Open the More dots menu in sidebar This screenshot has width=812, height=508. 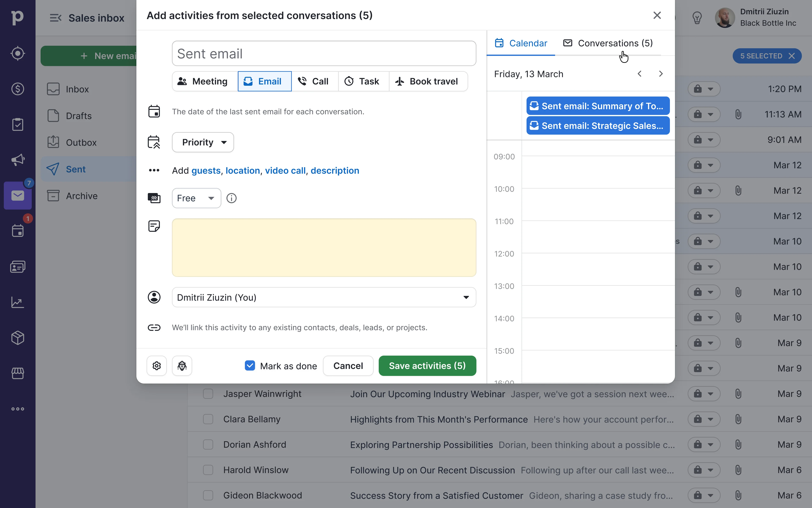18,409
